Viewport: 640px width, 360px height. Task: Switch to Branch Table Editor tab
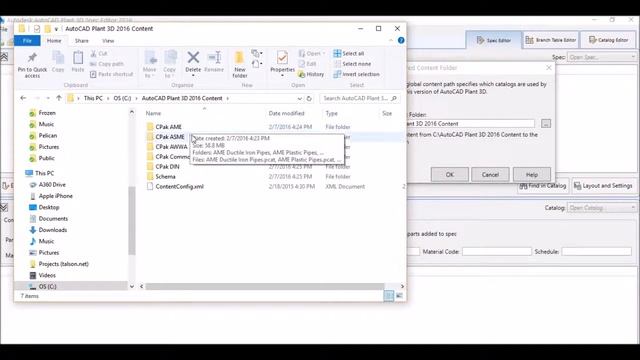(551, 40)
